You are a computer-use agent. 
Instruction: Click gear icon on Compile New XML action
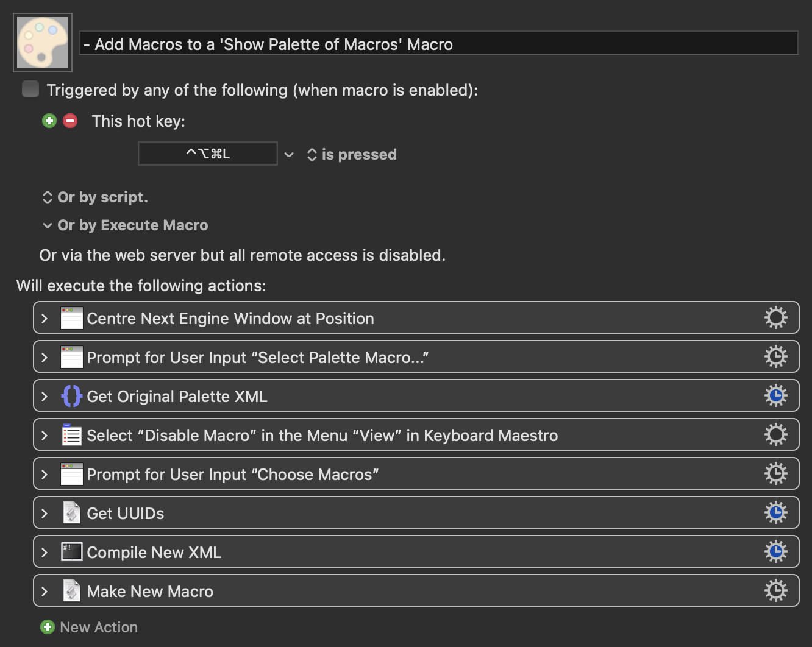pos(775,552)
